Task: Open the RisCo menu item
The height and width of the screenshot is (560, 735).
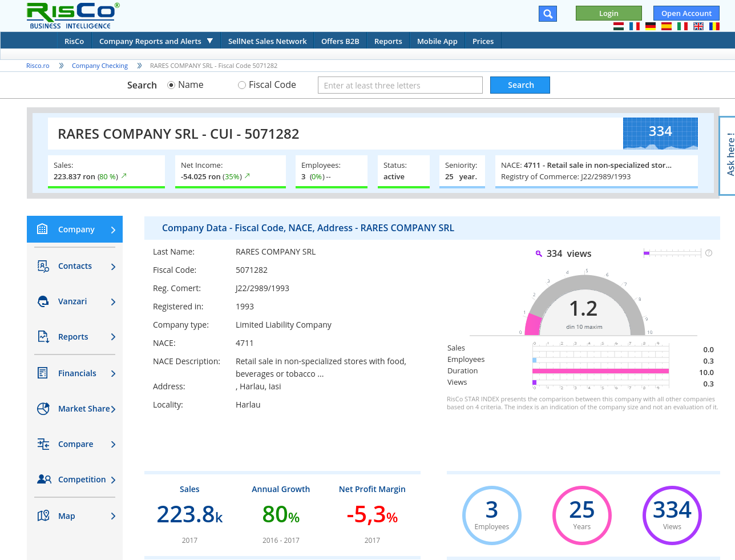Action: click(74, 41)
